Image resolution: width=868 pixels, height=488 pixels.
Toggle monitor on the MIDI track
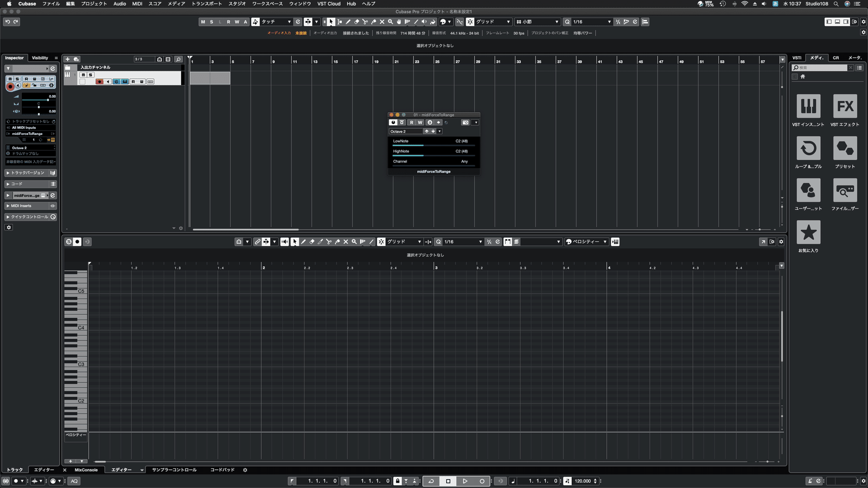(x=108, y=82)
